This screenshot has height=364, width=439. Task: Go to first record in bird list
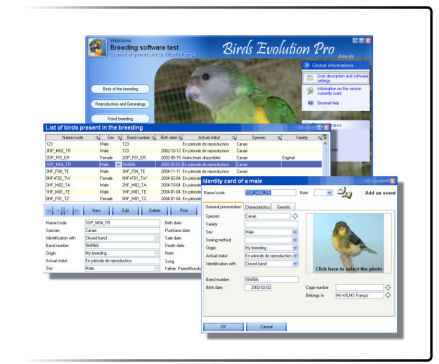pos(49,211)
